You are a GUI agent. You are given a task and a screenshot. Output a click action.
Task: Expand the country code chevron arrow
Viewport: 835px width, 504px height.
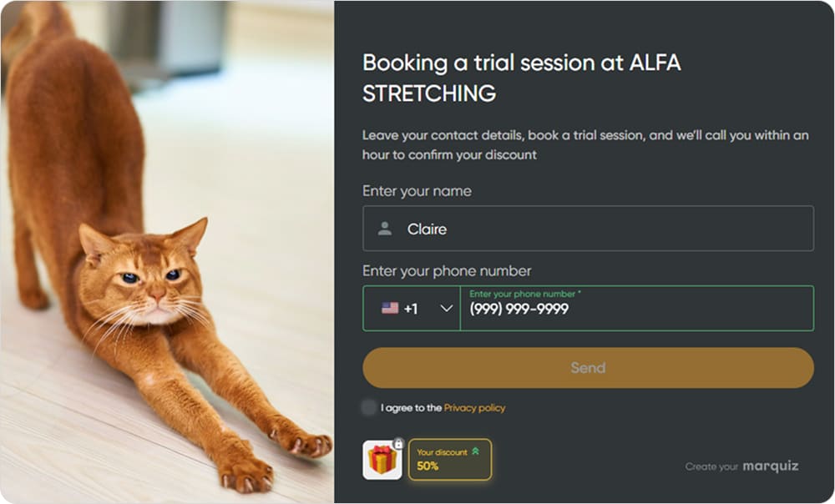click(446, 308)
